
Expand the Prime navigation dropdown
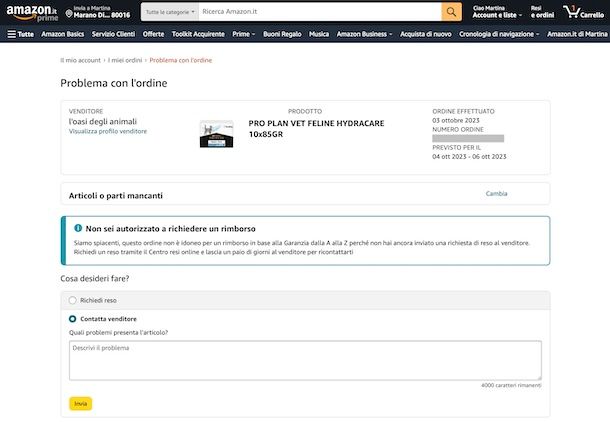pos(244,34)
